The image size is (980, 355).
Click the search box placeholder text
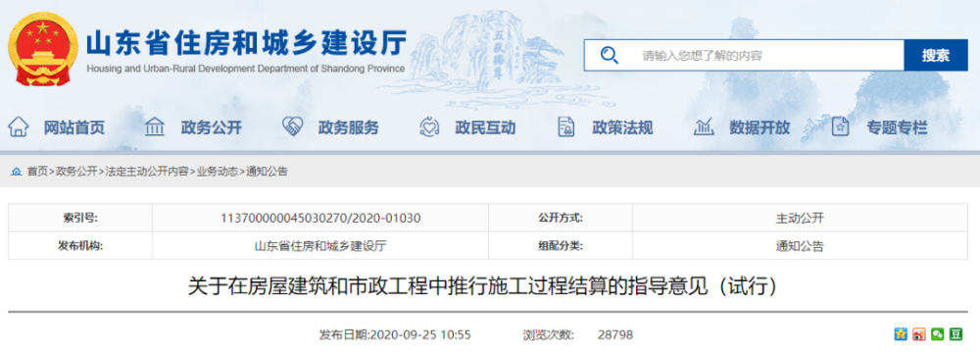pyautogui.click(x=703, y=56)
